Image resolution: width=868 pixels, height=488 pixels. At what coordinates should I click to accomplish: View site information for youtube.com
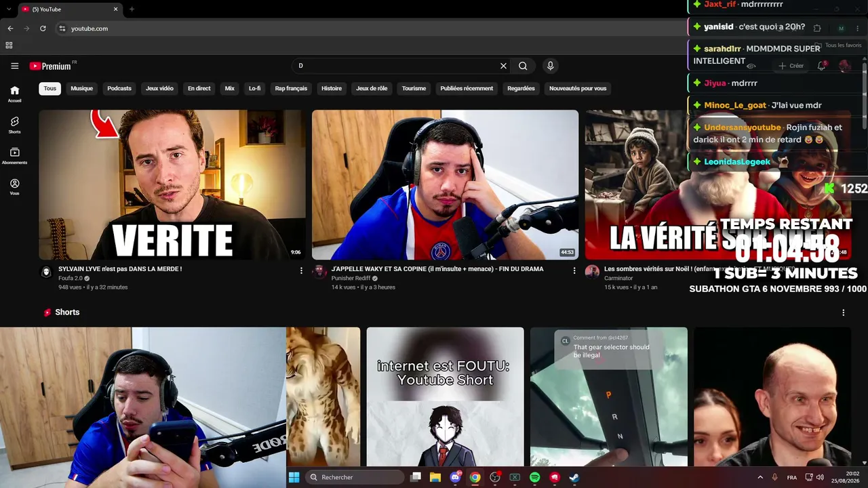[62, 28]
